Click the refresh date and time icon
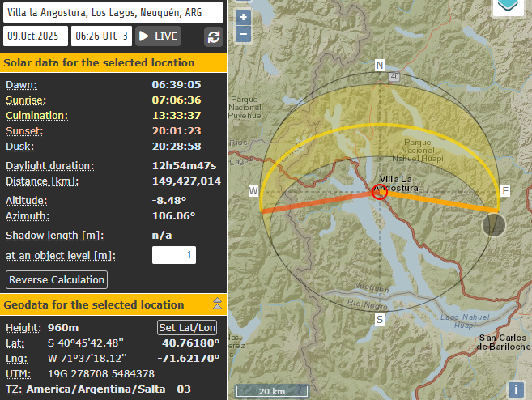532x400 pixels. 213,36
